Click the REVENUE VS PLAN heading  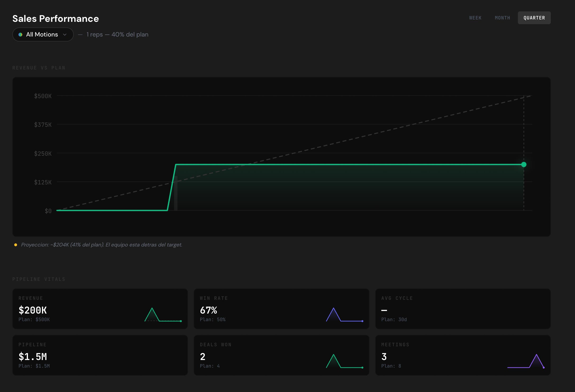point(39,68)
